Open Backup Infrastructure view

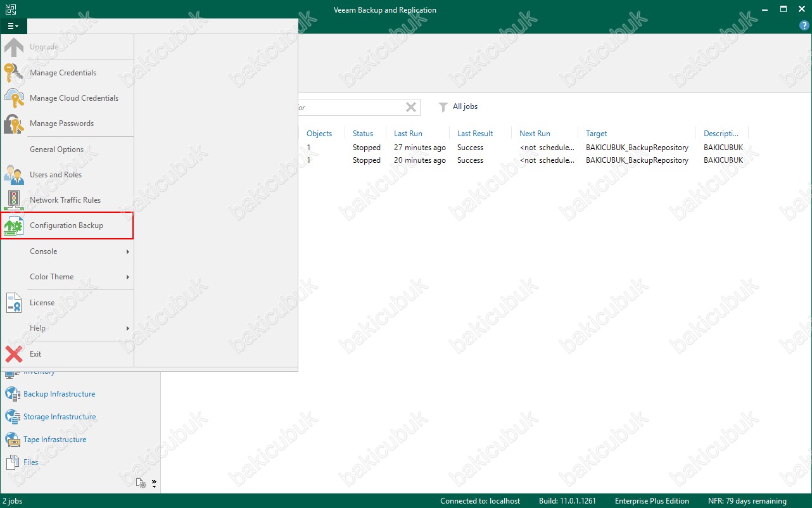point(59,394)
